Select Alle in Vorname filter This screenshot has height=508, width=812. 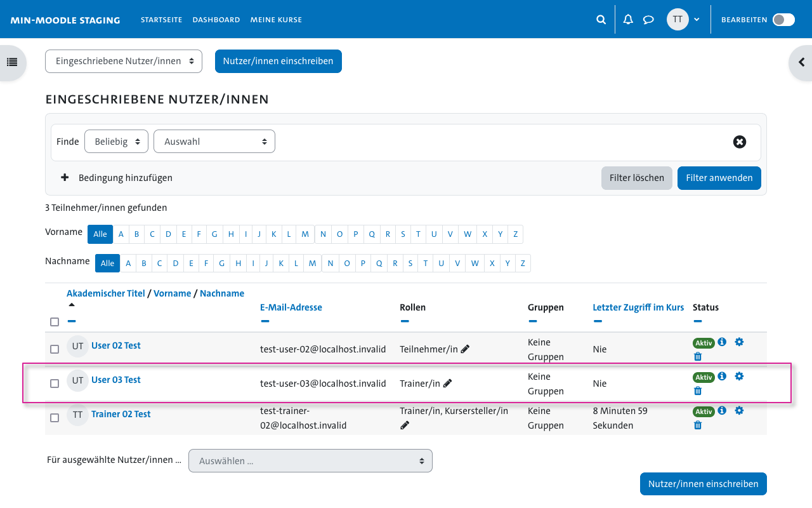(100, 234)
